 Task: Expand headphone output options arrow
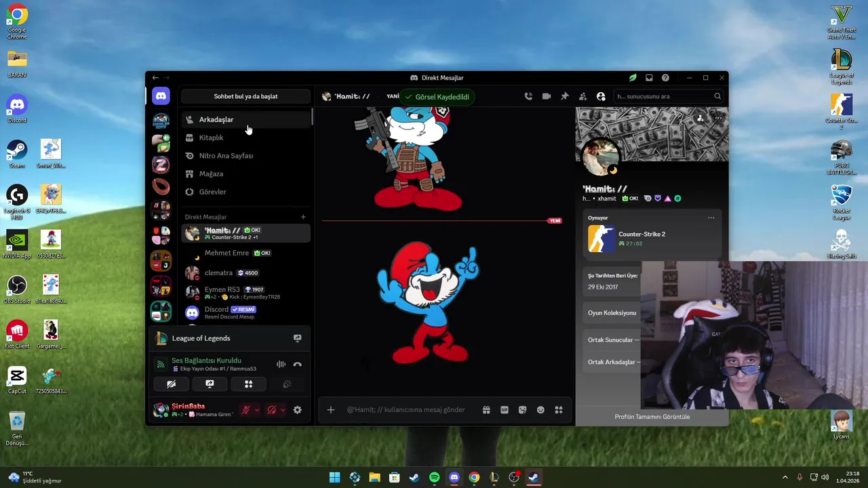point(283,410)
